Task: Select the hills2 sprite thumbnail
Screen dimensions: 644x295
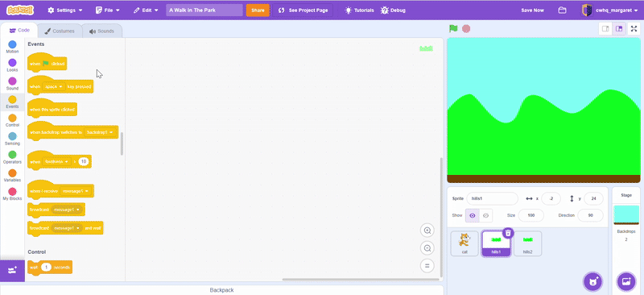Action: tap(528, 243)
